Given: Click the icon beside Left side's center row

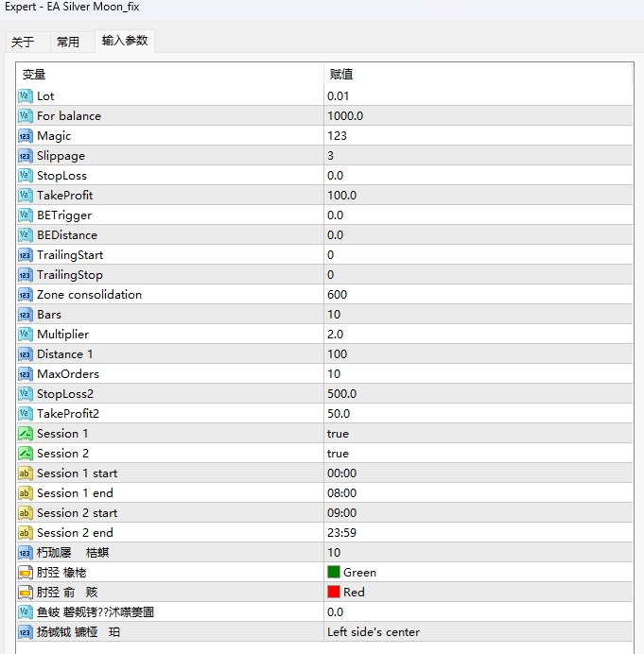Looking at the screenshot, I should pos(25,632).
